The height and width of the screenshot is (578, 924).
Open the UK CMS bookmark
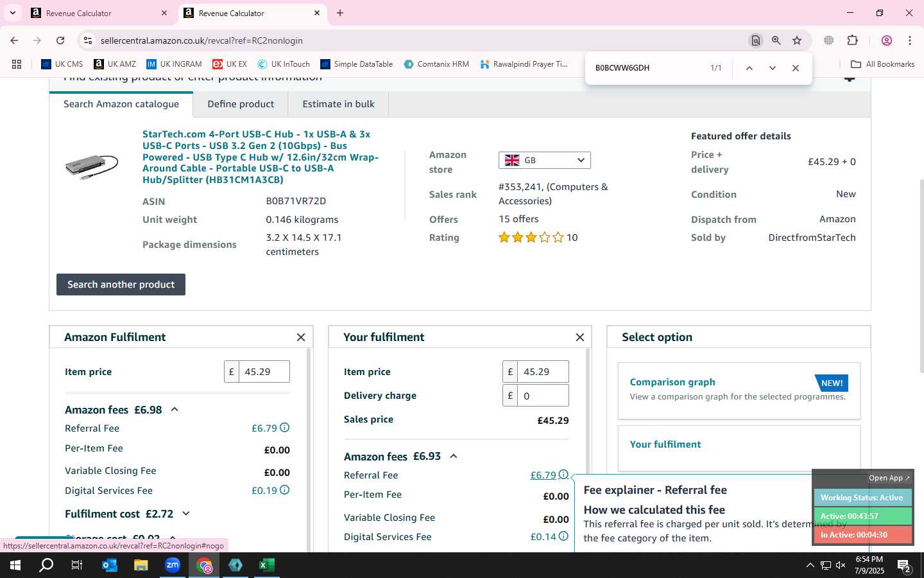(x=62, y=64)
